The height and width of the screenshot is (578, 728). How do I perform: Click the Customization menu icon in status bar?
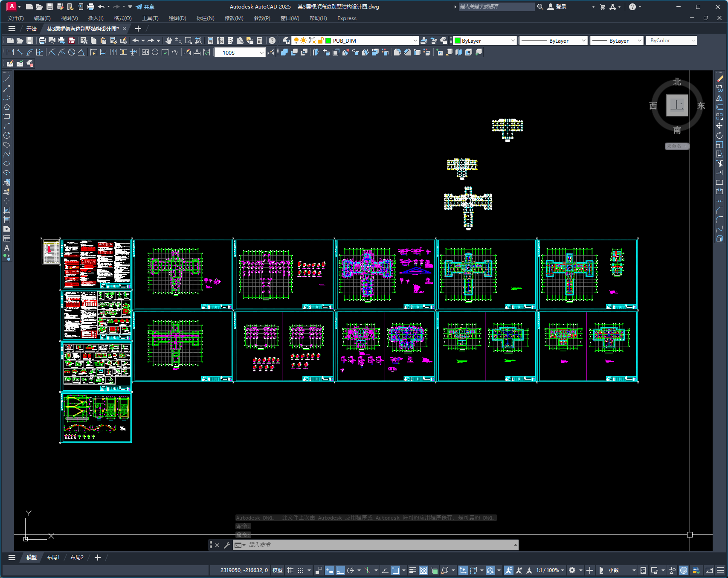point(720,570)
